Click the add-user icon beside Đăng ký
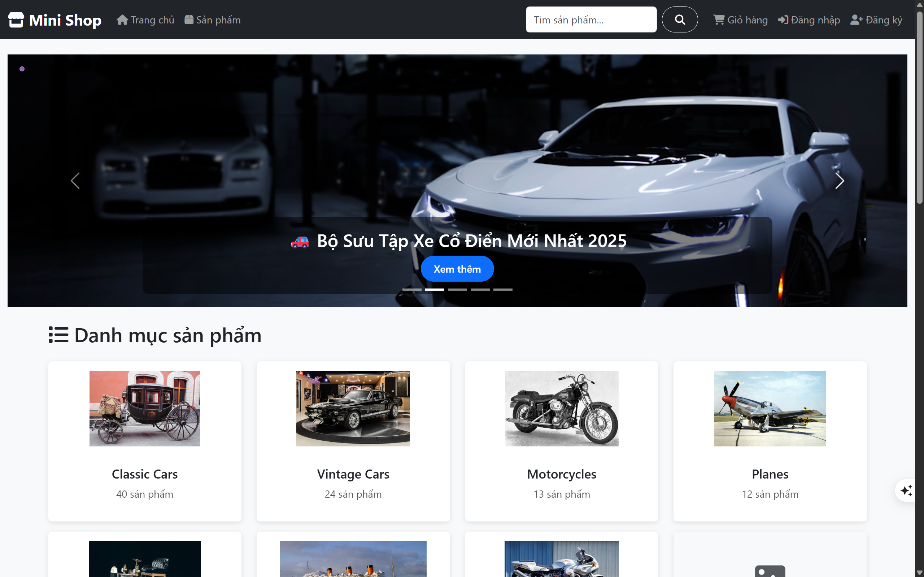Image resolution: width=924 pixels, height=577 pixels. (x=855, y=19)
